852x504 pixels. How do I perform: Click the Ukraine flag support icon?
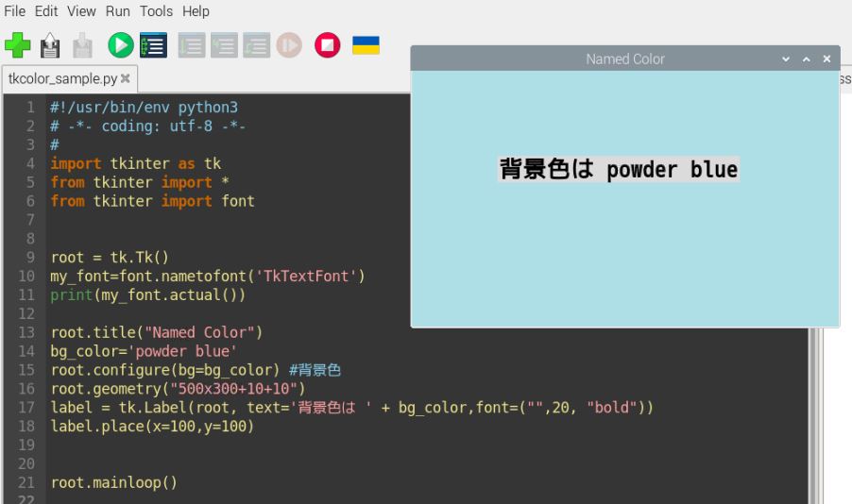point(366,45)
